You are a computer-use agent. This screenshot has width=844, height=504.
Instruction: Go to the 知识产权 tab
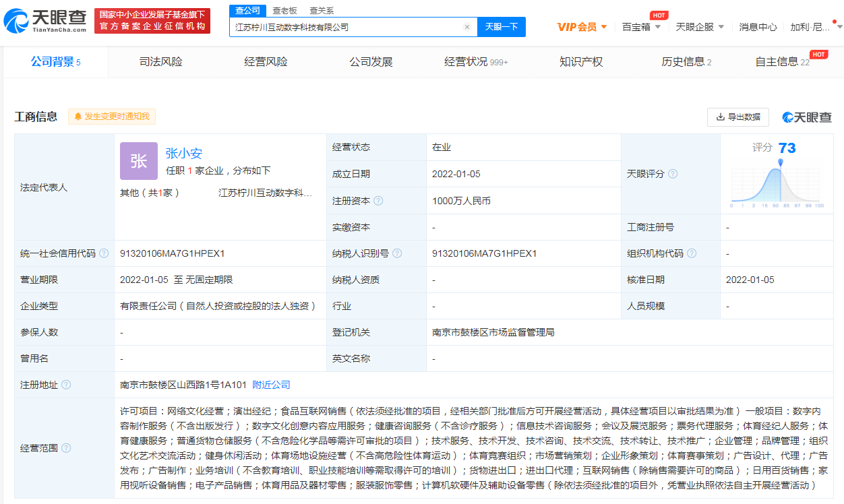(x=582, y=62)
